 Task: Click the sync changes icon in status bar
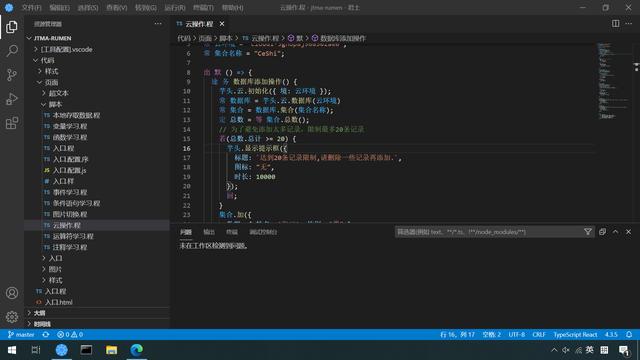click(46, 335)
